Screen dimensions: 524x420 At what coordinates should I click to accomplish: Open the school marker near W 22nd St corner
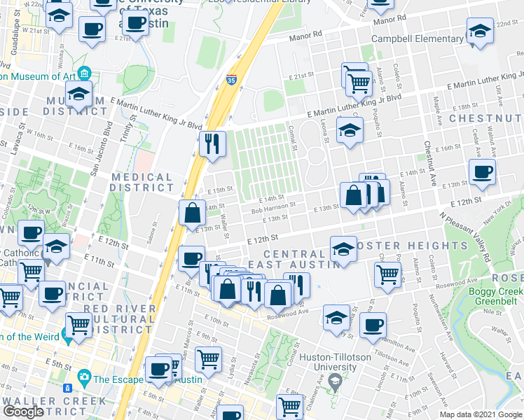(59, 15)
